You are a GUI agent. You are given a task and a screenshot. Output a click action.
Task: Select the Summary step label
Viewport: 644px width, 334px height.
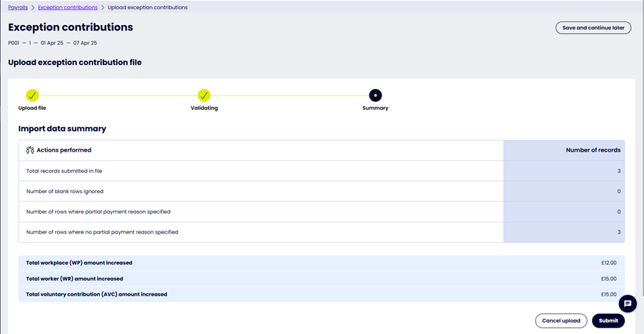tap(375, 108)
